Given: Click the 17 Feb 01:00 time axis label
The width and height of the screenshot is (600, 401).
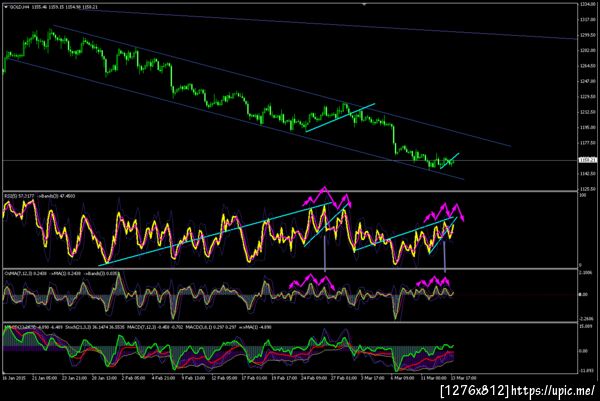Looking at the screenshot, I should click(x=254, y=378).
